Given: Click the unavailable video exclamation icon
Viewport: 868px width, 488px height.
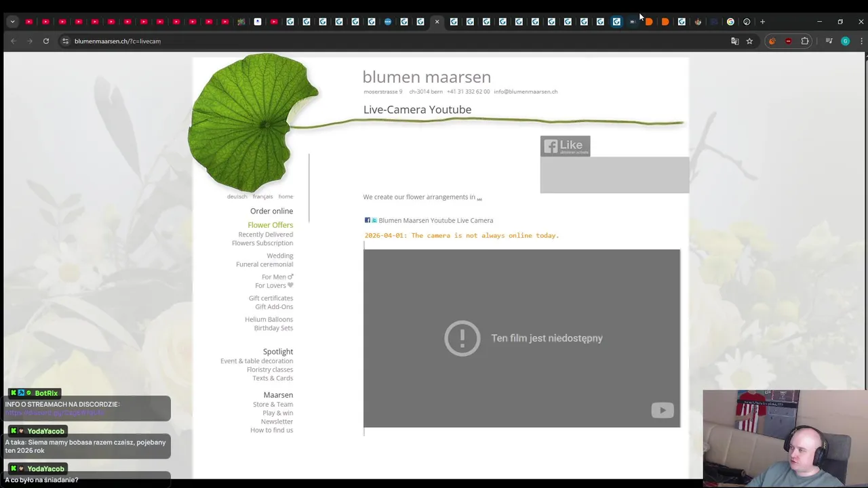Looking at the screenshot, I should 462,338.
